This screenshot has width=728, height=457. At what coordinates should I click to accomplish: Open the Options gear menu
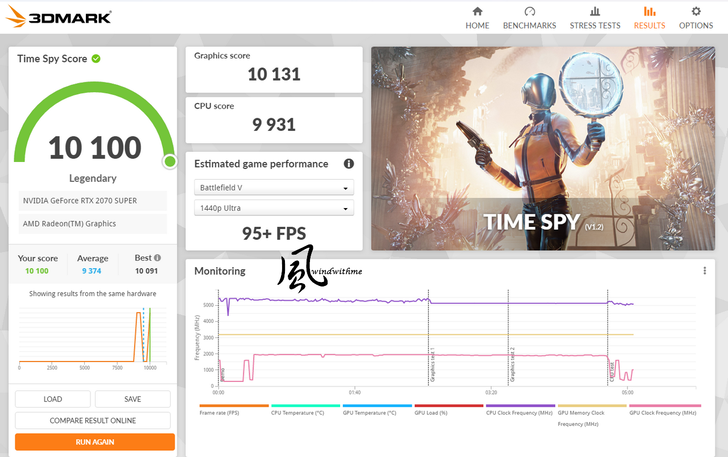[x=696, y=17]
